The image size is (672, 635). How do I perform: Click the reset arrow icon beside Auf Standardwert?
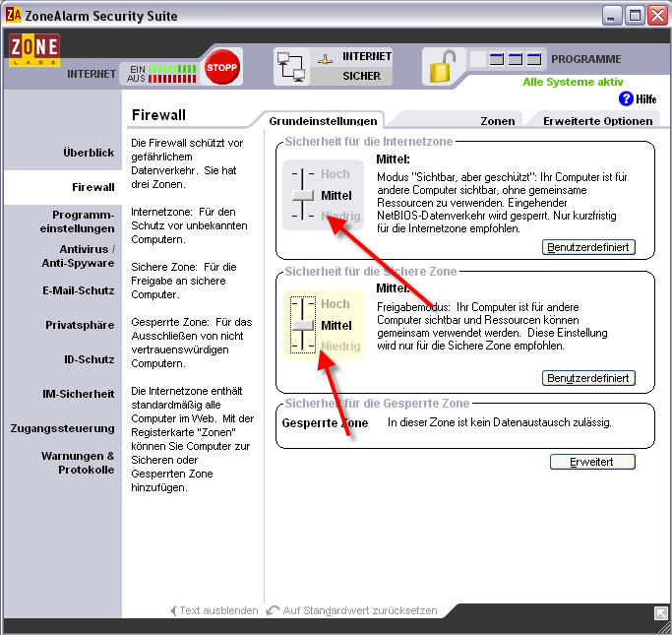[273, 610]
